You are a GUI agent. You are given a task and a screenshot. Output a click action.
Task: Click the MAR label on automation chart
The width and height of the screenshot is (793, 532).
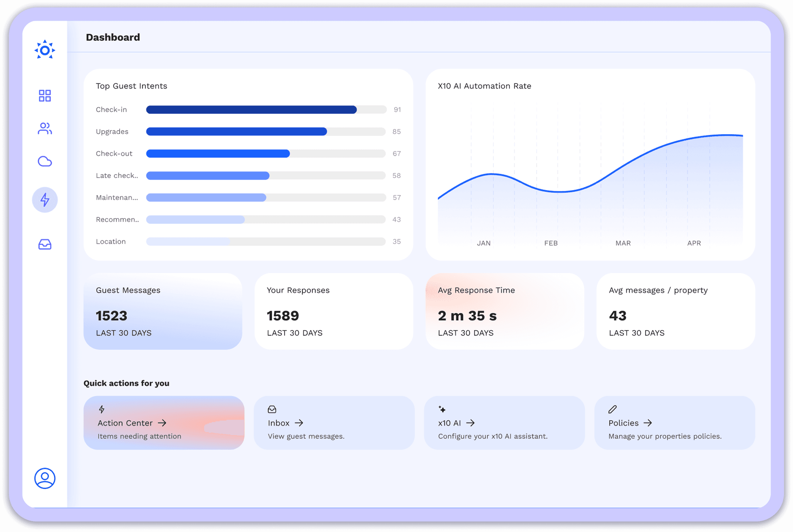[623, 243]
